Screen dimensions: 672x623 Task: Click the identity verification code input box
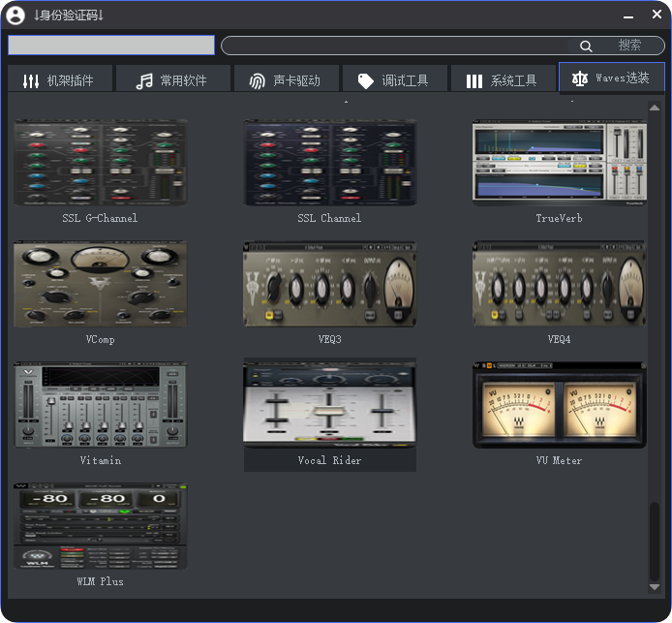111,45
